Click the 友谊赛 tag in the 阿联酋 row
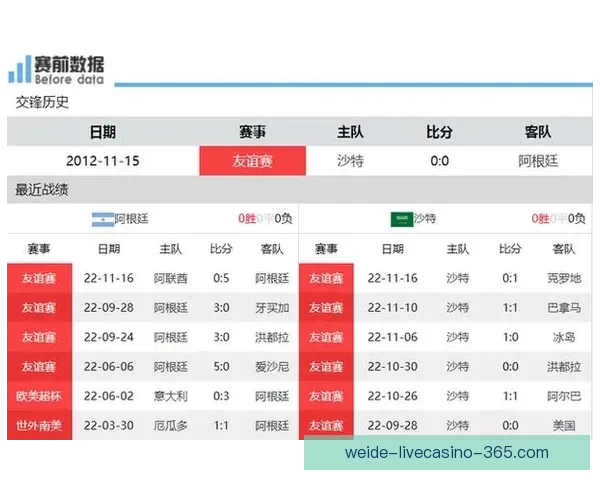 pyautogui.click(x=39, y=278)
